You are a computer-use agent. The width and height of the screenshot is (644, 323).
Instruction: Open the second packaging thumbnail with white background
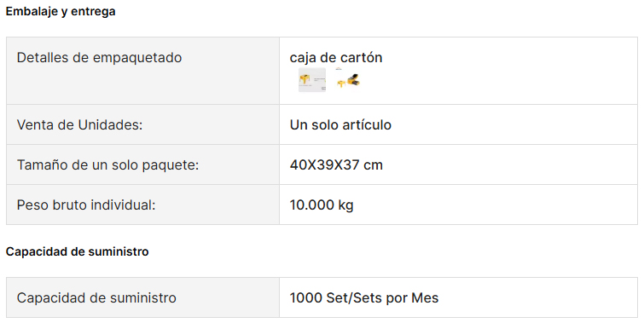(x=349, y=80)
